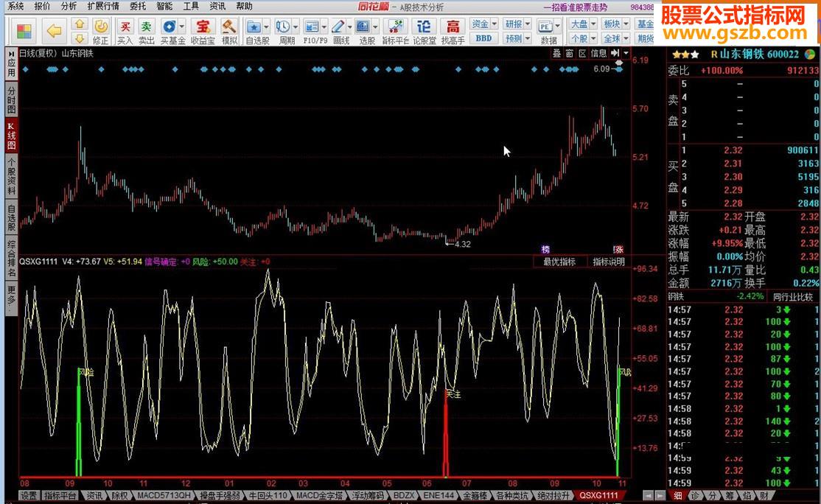
Task: Click the 修正 refresh icon
Action: (x=100, y=32)
